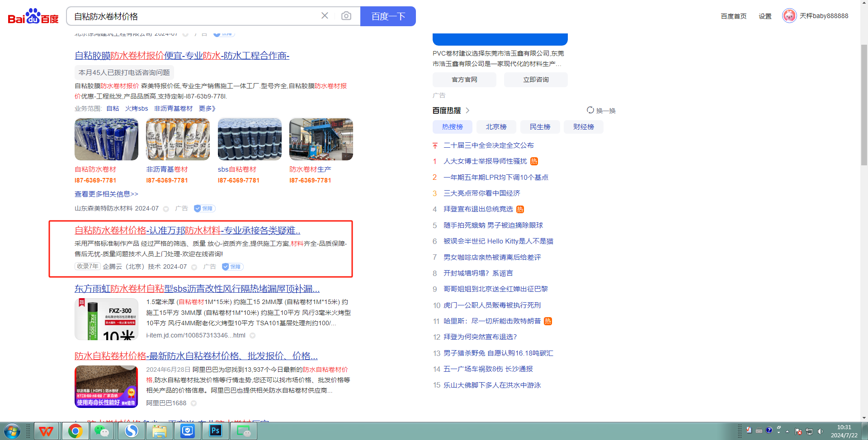This screenshot has height=440, width=868.
Task: Show hidden system tray icons
Action: (x=787, y=431)
